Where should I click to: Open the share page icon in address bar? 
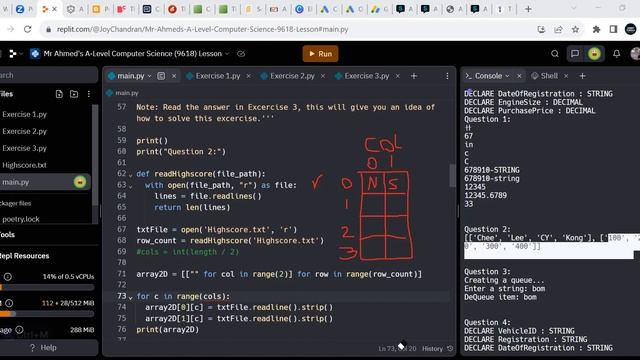pos(558,29)
